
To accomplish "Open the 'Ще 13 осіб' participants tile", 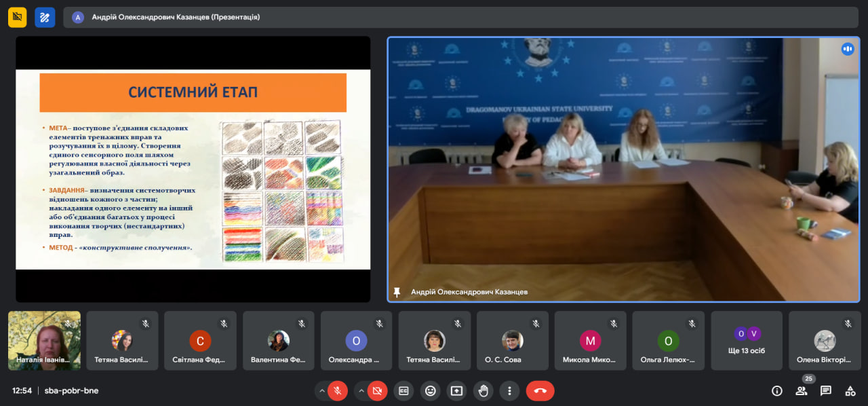I will (x=747, y=341).
